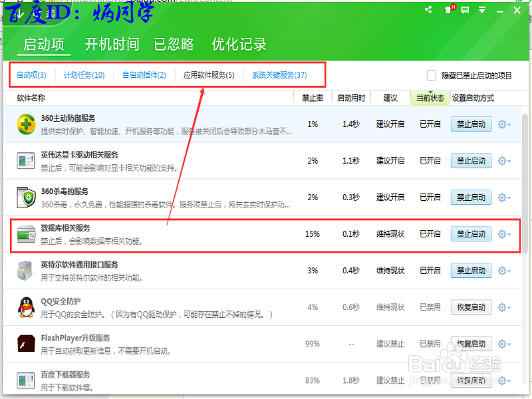Open the feedback message icon in title bar
The width and height of the screenshot is (532, 399).
click(x=465, y=11)
